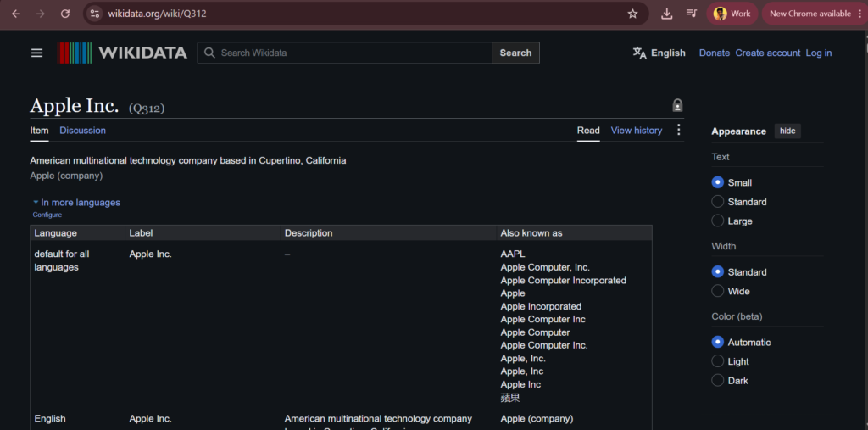Open the English language selector

pyautogui.click(x=659, y=53)
